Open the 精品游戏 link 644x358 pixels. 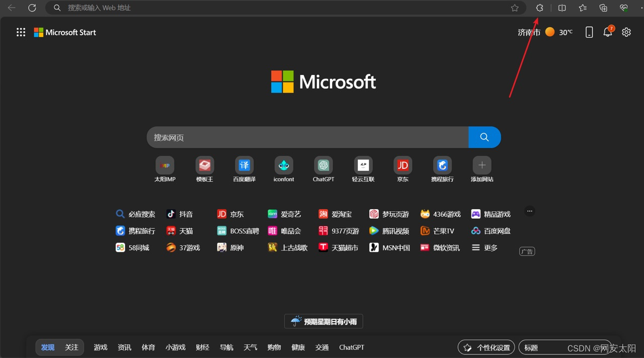[x=491, y=214]
